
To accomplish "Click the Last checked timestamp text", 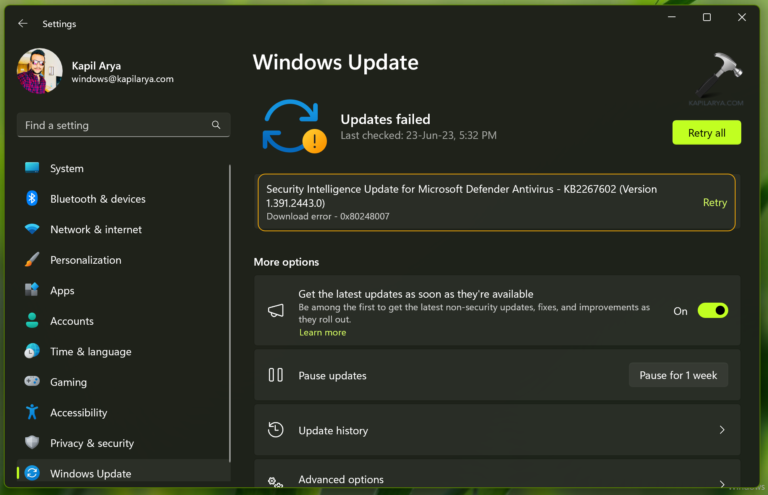I will [x=418, y=136].
